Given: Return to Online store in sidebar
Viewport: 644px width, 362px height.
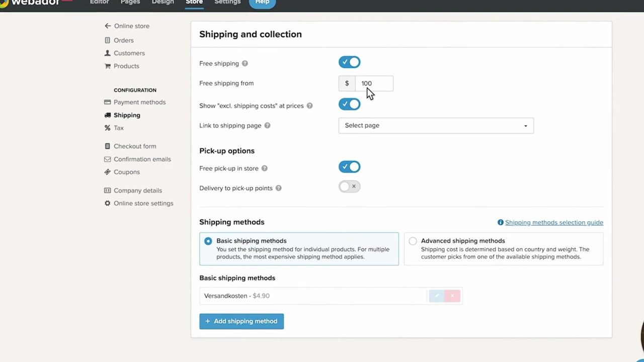Looking at the screenshot, I should 132,26.
